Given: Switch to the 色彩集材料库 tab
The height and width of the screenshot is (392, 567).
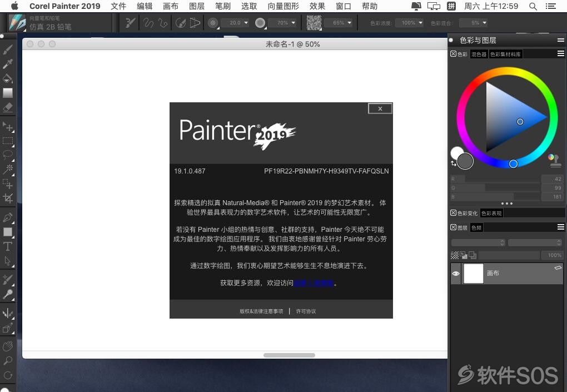Looking at the screenshot, I should pos(505,54).
